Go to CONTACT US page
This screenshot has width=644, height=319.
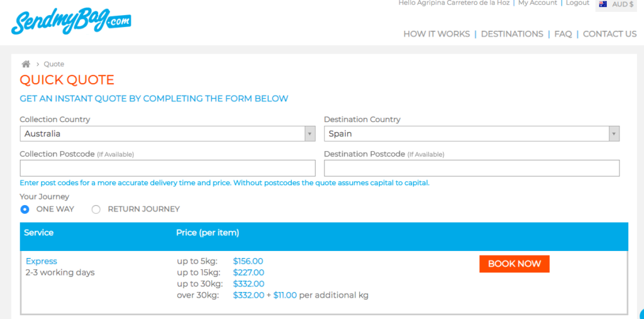[x=609, y=34]
